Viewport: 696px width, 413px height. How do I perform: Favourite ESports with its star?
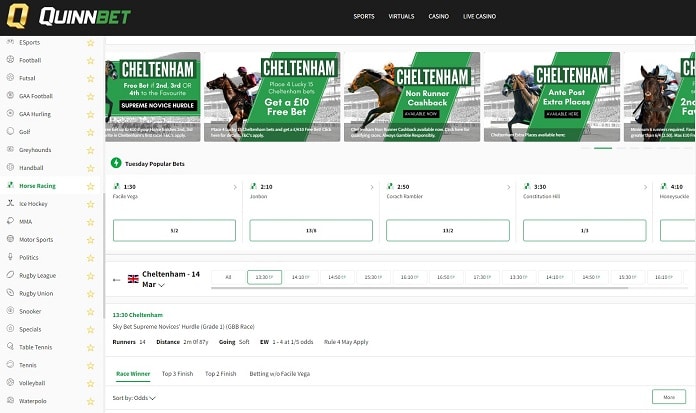[x=91, y=43]
